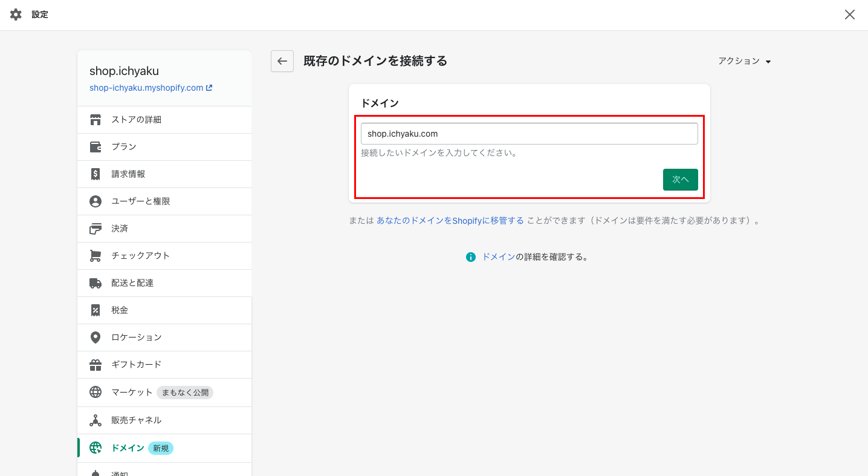Click the 既存のドメインを接続する page title

(375, 61)
